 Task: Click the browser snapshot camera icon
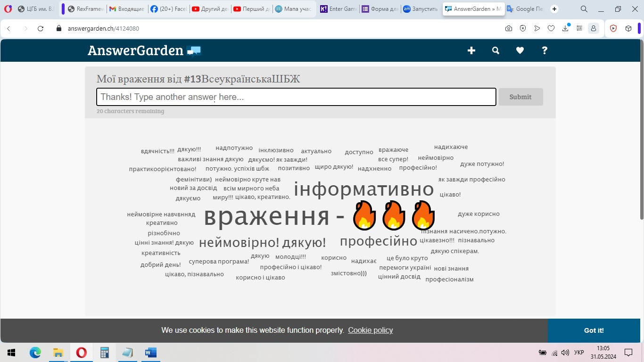point(509,28)
